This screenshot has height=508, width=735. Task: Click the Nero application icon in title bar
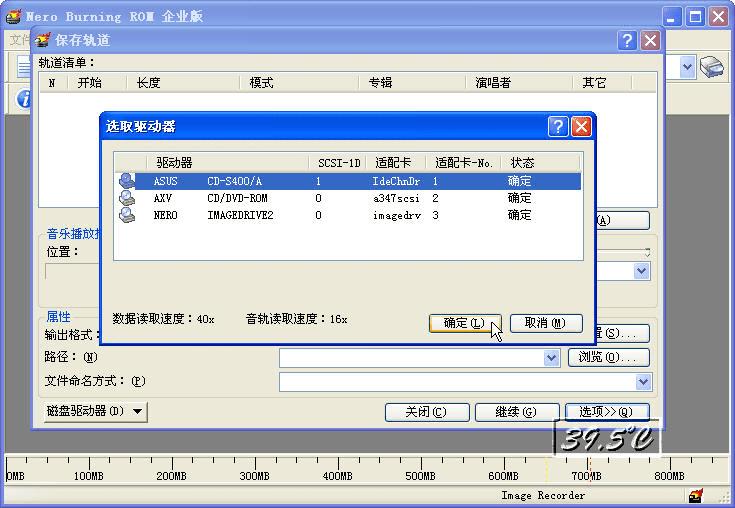click(x=14, y=16)
